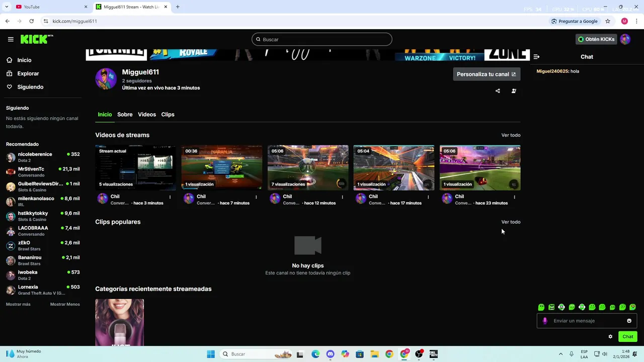Click the address bar URL kick.com/miggu​el611
Image resolution: width=644 pixels, height=362 pixels.
coord(74,21)
